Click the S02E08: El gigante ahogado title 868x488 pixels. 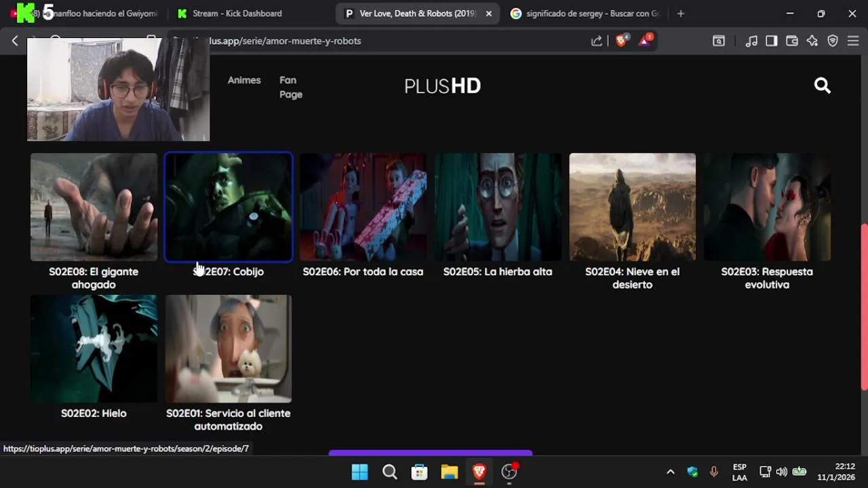pos(94,278)
